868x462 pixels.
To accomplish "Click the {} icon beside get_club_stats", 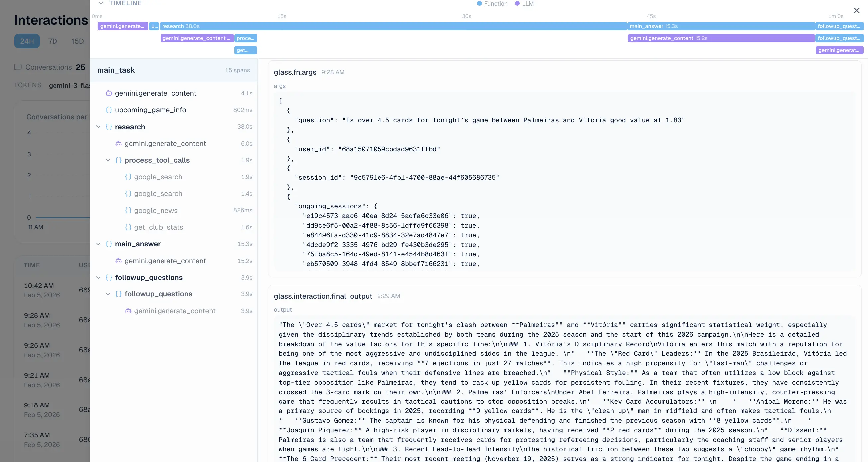I will tap(128, 227).
